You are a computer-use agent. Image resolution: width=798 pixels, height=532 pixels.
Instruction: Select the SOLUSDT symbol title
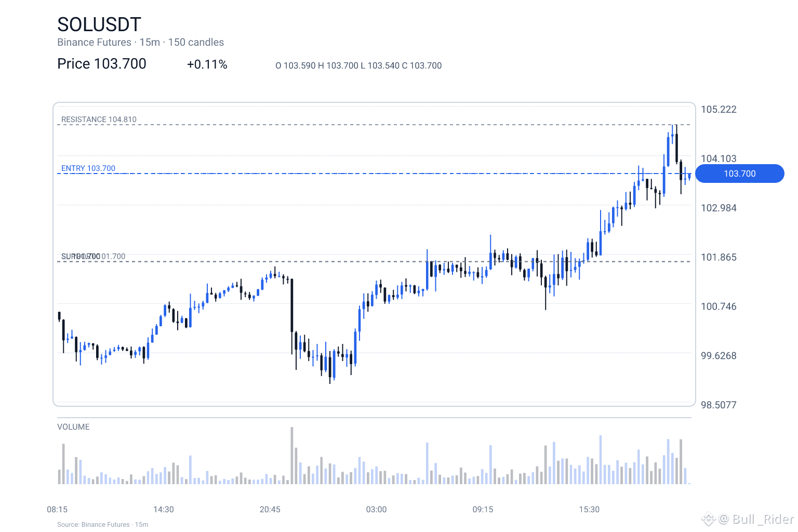coord(99,24)
